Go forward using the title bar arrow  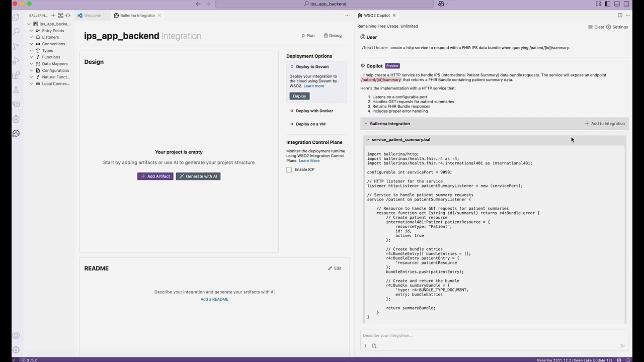(208, 4)
